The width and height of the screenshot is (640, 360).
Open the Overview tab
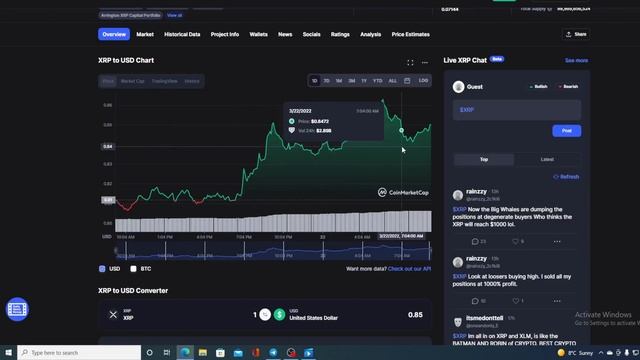coord(114,34)
